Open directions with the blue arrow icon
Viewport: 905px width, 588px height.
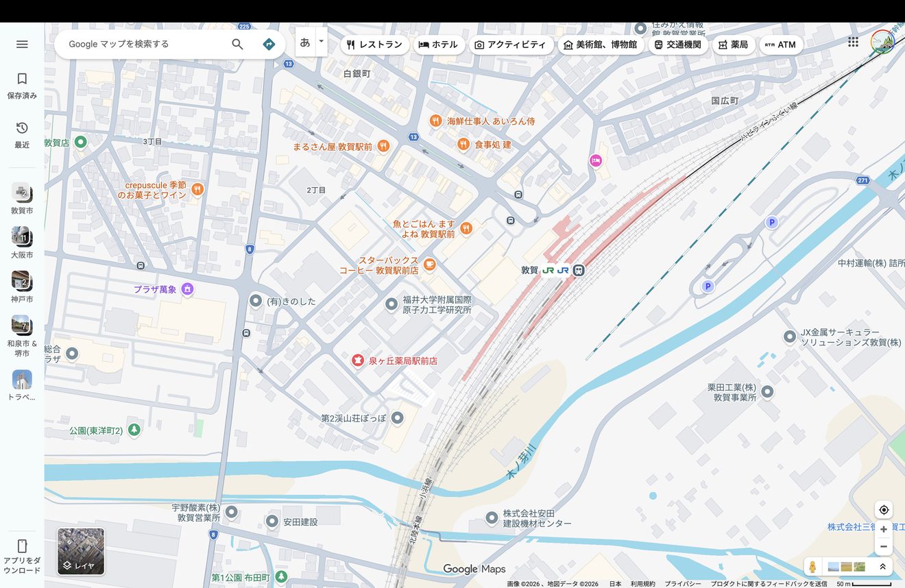pyautogui.click(x=269, y=44)
